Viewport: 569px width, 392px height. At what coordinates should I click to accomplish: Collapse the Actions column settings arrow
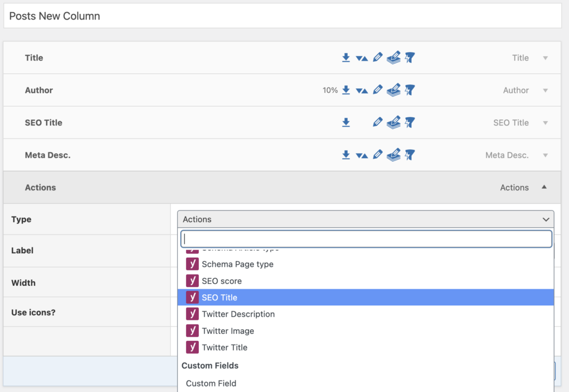point(545,188)
